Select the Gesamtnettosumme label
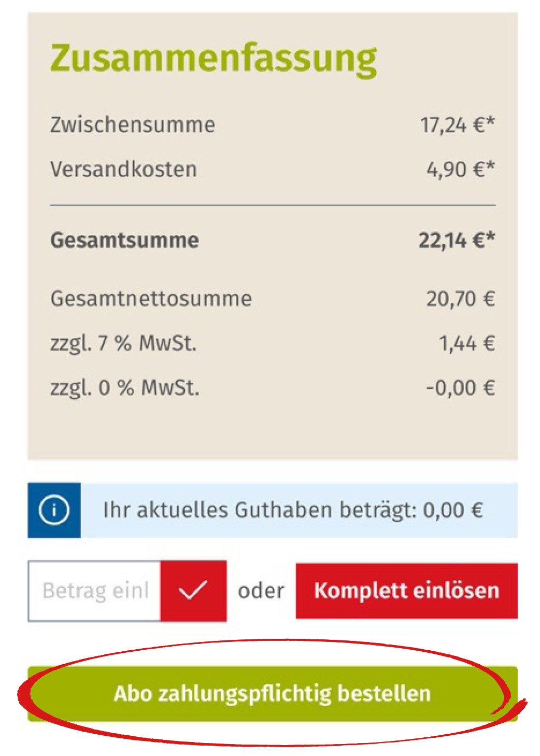The width and height of the screenshot is (540, 756). (x=151, y=299)
